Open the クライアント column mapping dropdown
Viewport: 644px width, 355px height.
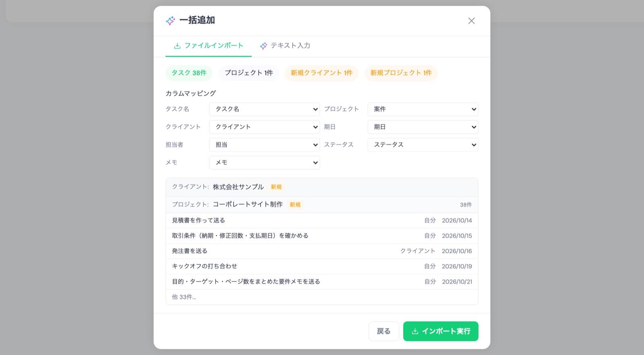pos(264,127)
